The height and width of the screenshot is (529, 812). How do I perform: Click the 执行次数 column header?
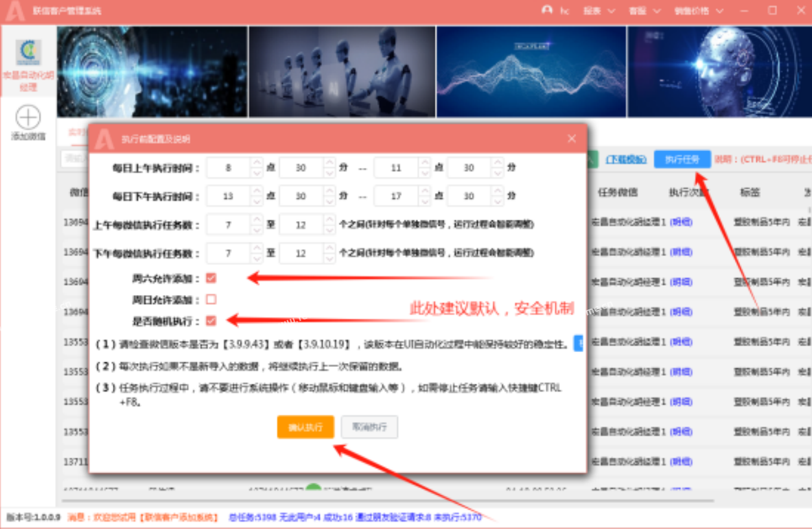click(x=688, y=193)
